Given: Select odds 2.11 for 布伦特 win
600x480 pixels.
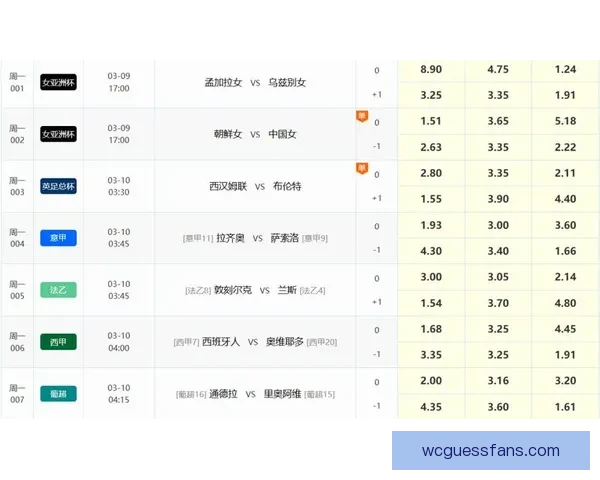Looking at the screenshot, I should 566,173.
